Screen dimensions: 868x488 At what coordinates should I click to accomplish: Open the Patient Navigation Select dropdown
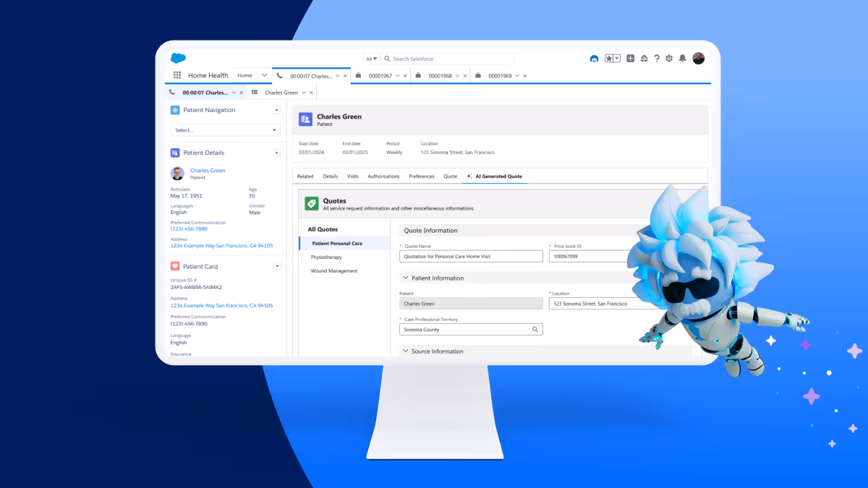coord(225,130)
